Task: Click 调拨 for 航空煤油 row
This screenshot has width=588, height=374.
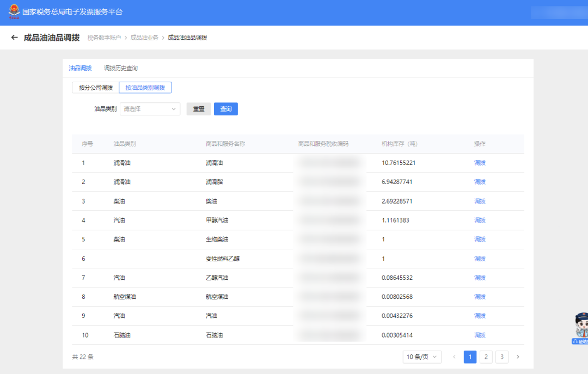Action: point(479,297)
